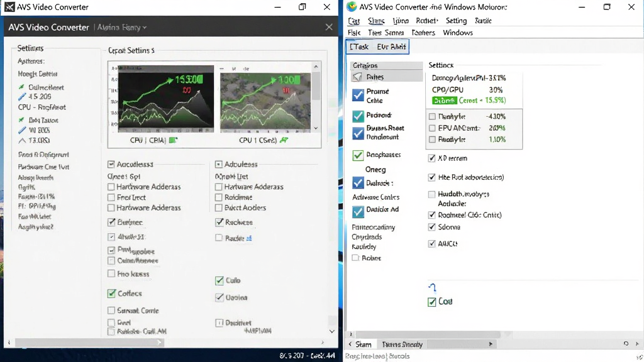Uncheck the Sdoma checkbox

point(431,226)
